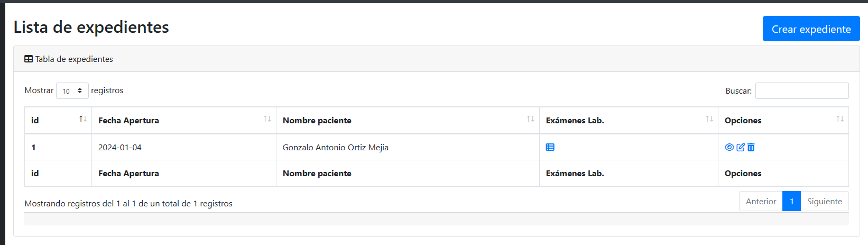Sort by Exámenes Lab. column arrows
The height and width of the screenshot is (245, 868).
(x=709, y=119)
